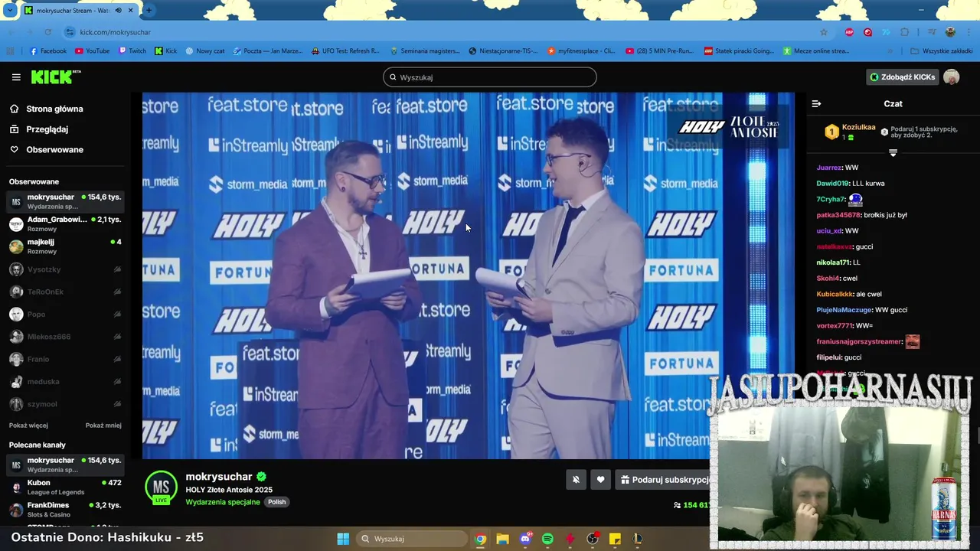Image resolution: width=980 pixels, height=551 pixels.
Task: Click the stream video player
Action: (468, 275)
